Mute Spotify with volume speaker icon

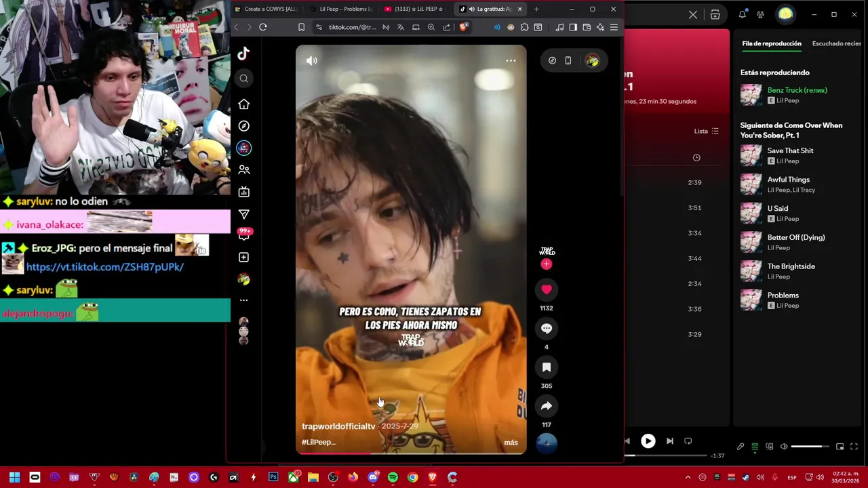click(x=784, y=447)
